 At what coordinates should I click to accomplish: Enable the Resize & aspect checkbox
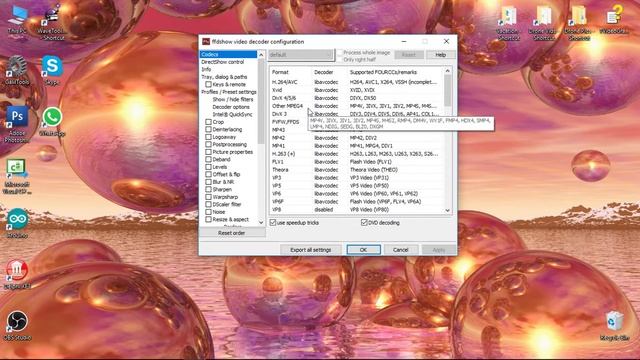point(208,219)
